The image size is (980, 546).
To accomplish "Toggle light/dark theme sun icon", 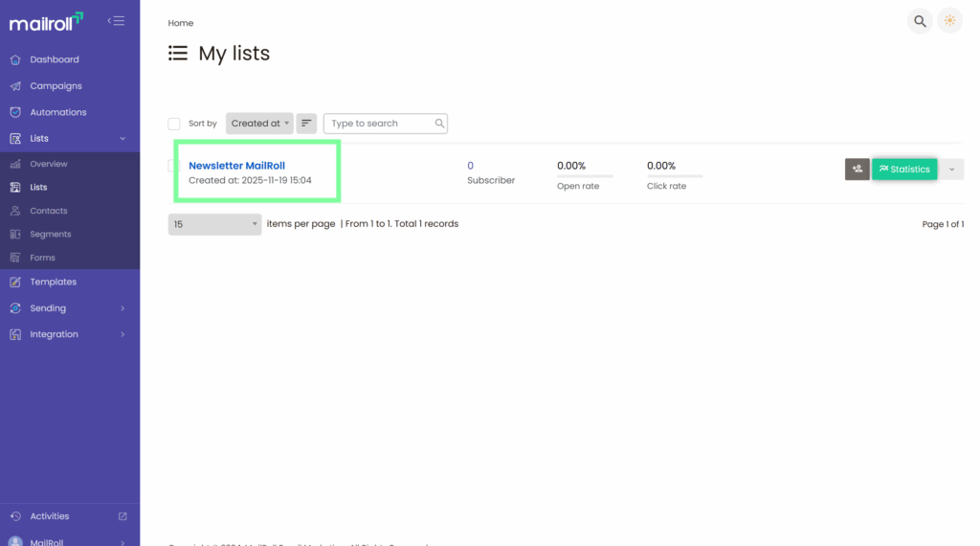I will pyautogui.click(x=949, y=21).
